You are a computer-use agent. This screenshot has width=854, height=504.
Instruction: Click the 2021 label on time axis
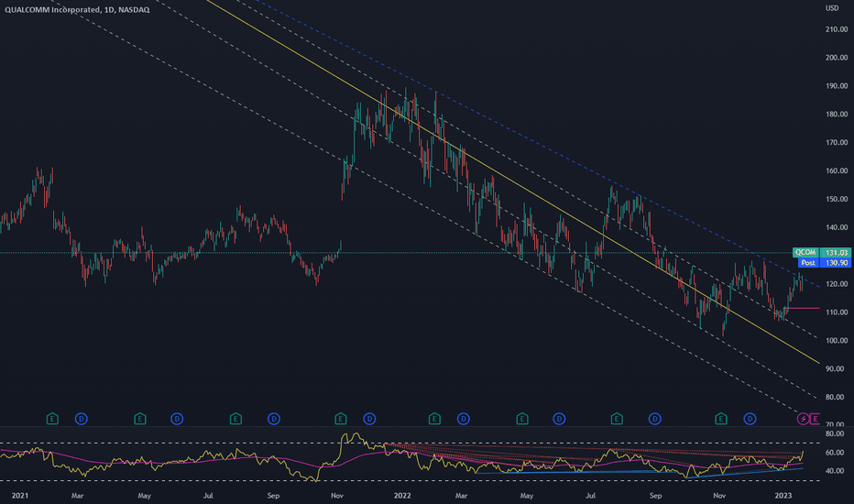tap(19, 496)
